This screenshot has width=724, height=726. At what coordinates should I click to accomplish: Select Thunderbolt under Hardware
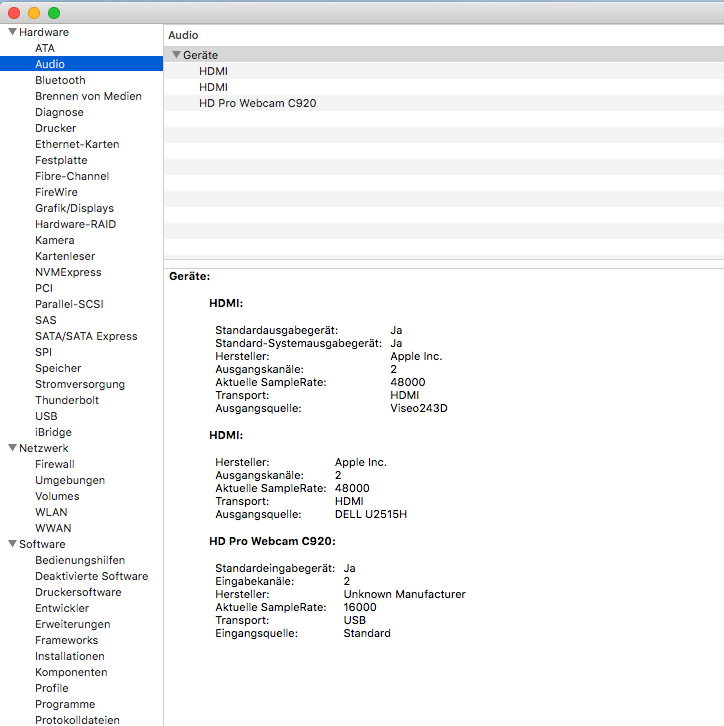(66, 400)
